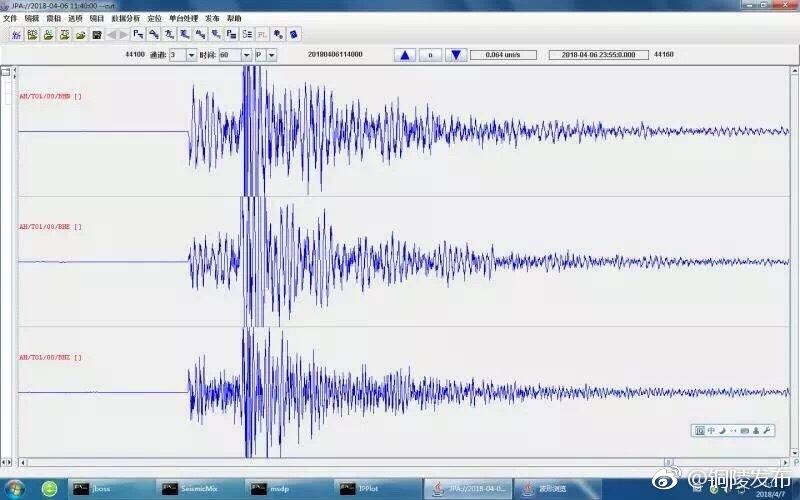Click the '44160' value at toolbar right
Viewport: 800px width, 500px height.
point(664,54)
